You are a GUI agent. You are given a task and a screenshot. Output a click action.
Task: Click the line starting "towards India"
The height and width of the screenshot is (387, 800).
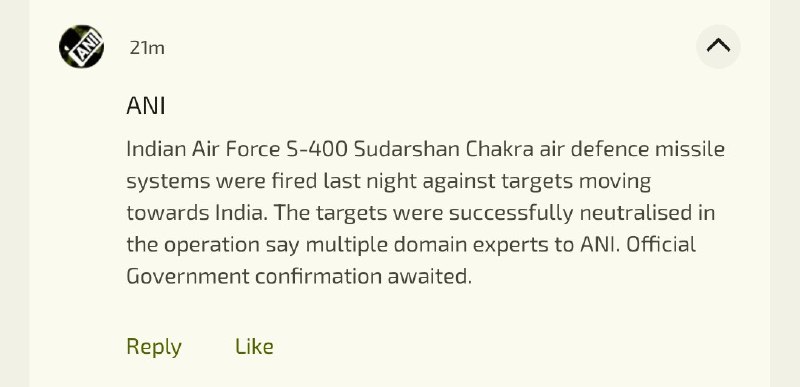pos(420,213)
